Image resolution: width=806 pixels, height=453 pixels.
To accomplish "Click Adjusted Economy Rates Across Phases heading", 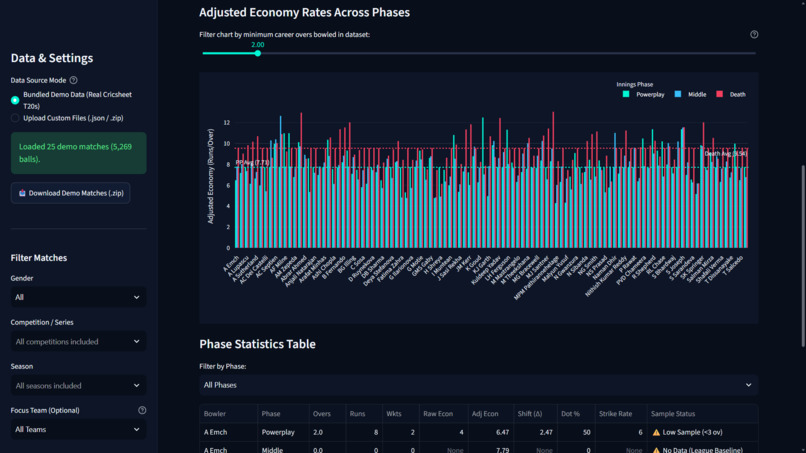I will coord(304,12).
